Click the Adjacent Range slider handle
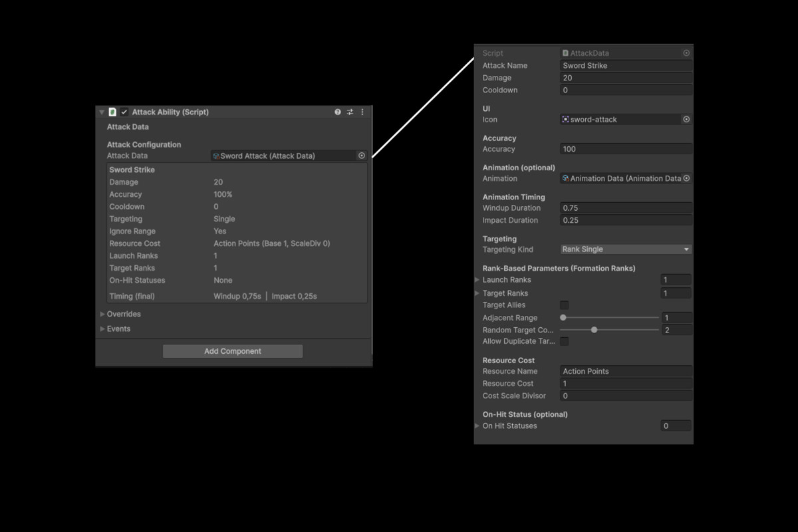Screen dimensions: 798x532 click(562, 317)
